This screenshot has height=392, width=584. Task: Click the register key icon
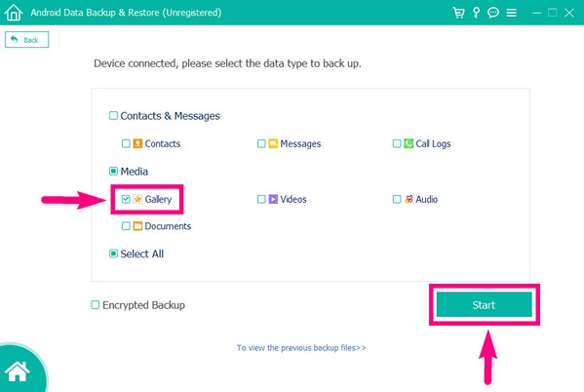(x=476, y=13)
